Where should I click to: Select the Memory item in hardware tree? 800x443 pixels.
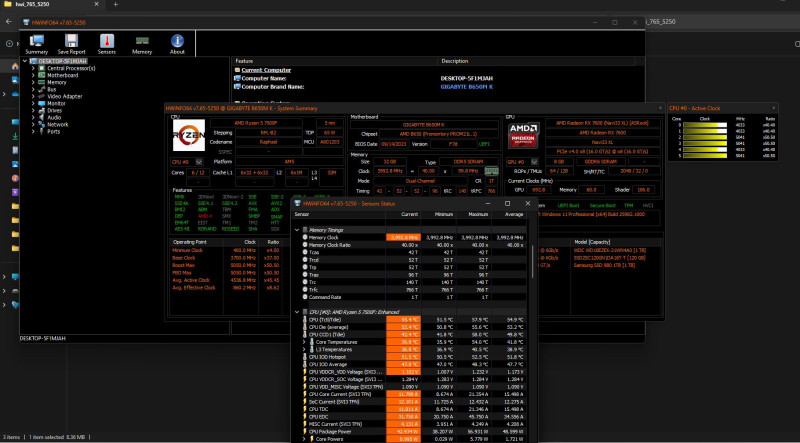(57, 82)
